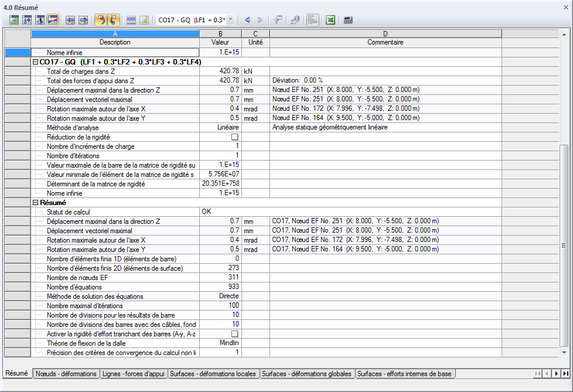Click Méthode de solution des équations row

tap(115, 296)
